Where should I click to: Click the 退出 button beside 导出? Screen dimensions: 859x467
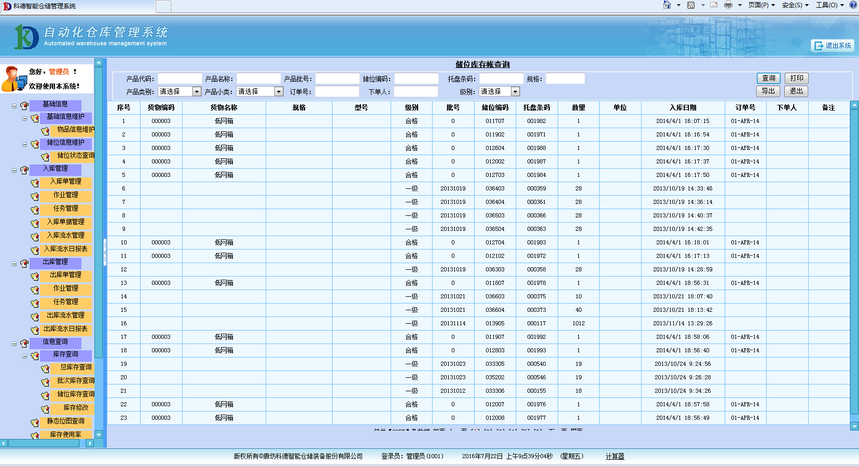click(797, 91)
